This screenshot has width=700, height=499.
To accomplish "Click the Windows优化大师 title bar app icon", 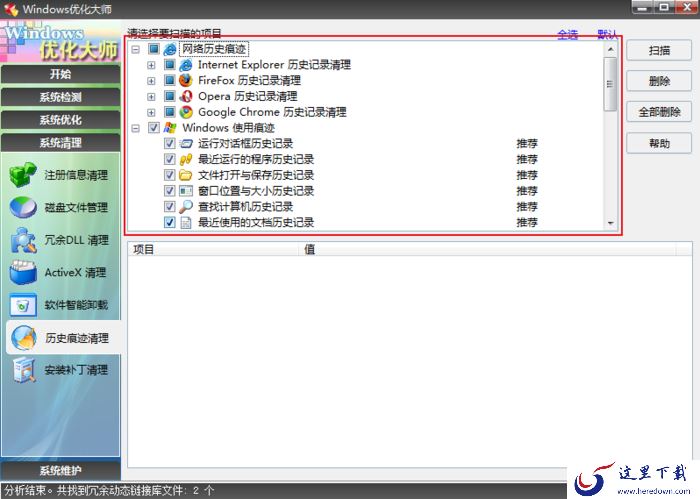I will point(11,9).
